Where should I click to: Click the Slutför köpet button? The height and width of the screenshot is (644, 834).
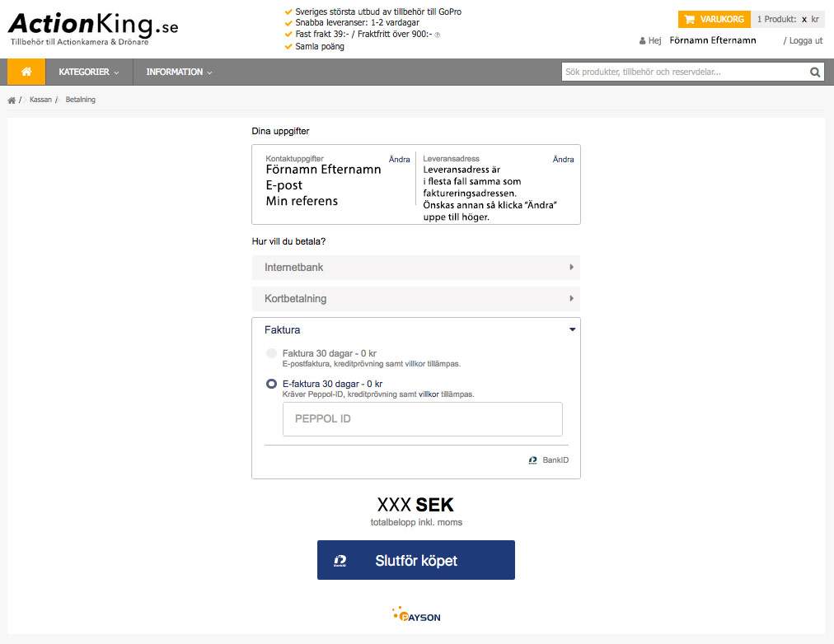click(416, 560)
